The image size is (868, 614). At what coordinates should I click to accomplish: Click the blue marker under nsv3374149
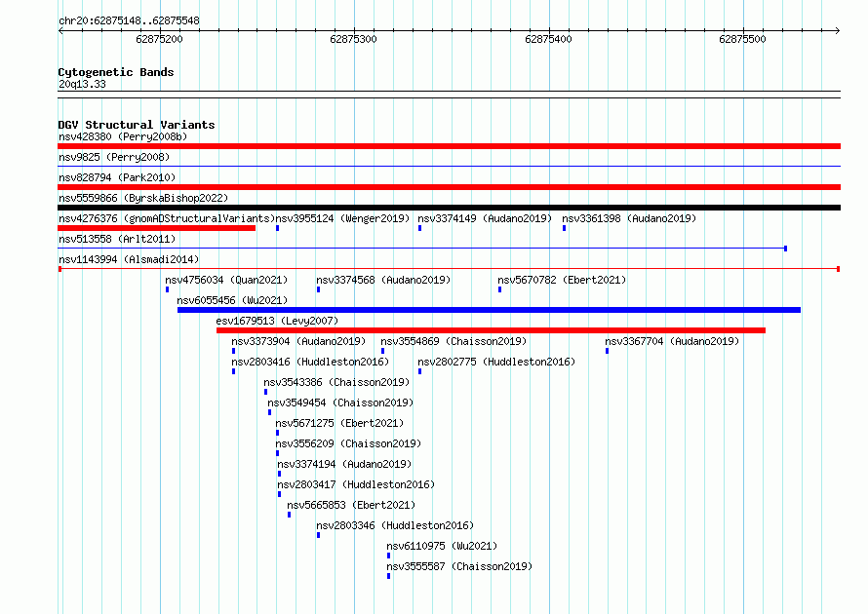tap(419, 228)
